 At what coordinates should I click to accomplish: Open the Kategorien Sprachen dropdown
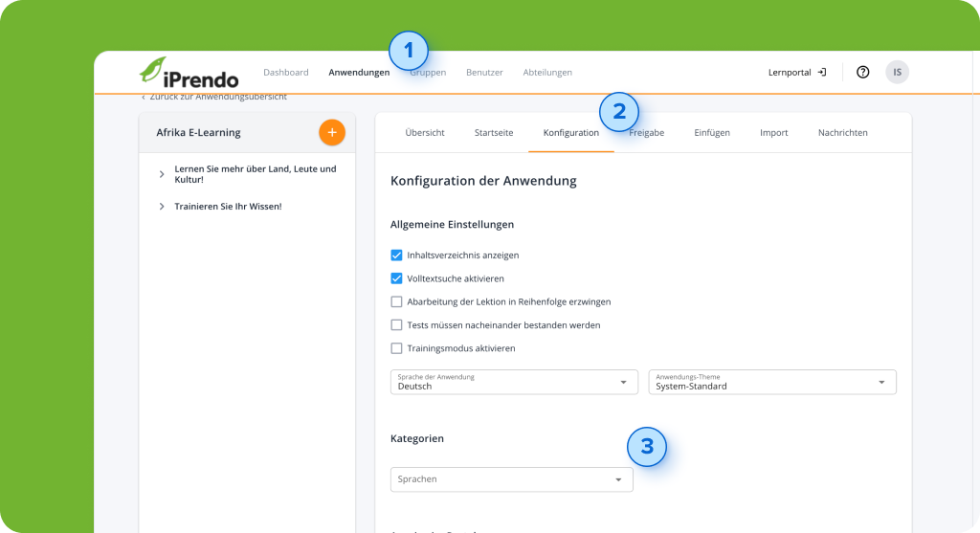(511, 479)
